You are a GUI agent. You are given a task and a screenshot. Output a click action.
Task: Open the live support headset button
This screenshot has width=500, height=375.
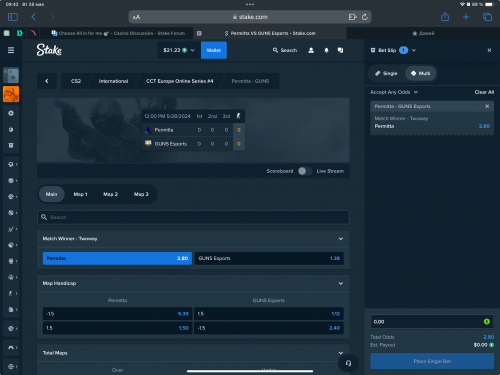(x=348, y=363)
